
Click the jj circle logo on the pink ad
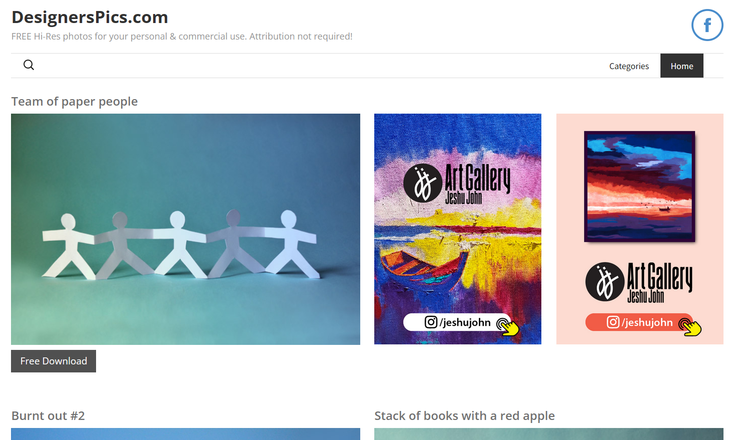pos(605,281)
